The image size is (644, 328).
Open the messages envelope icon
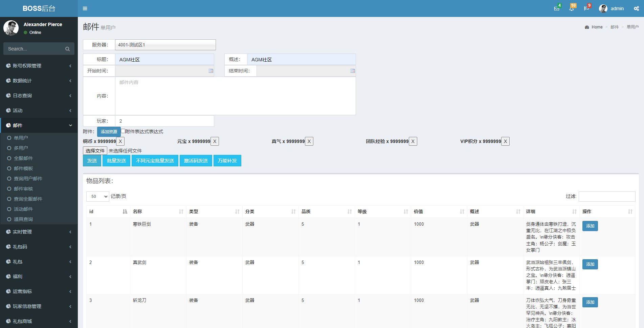pos(556,8)
